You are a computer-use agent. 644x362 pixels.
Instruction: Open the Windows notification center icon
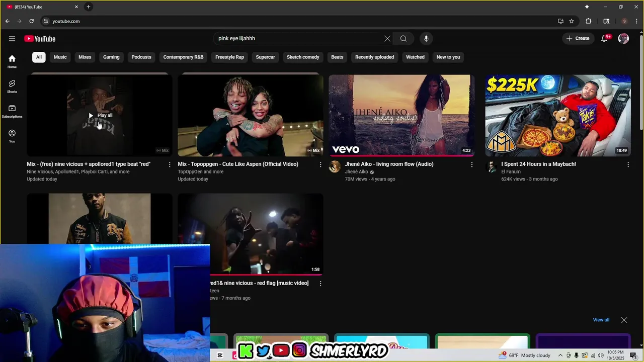click(x=633, y=355)
